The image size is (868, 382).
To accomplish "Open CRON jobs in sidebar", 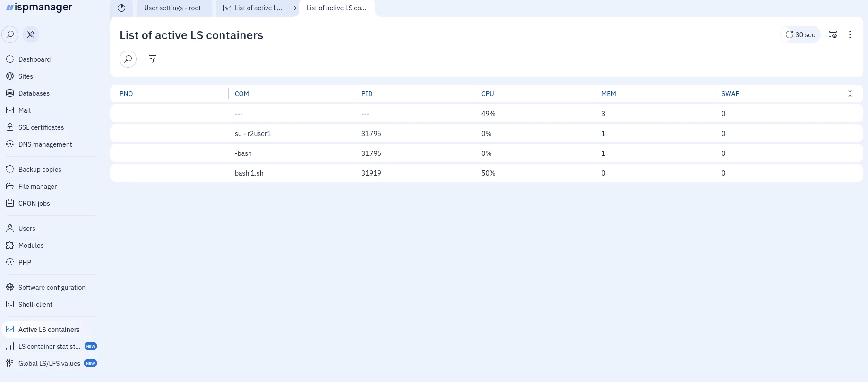I will pyautogui.click(x=34, y=204).
